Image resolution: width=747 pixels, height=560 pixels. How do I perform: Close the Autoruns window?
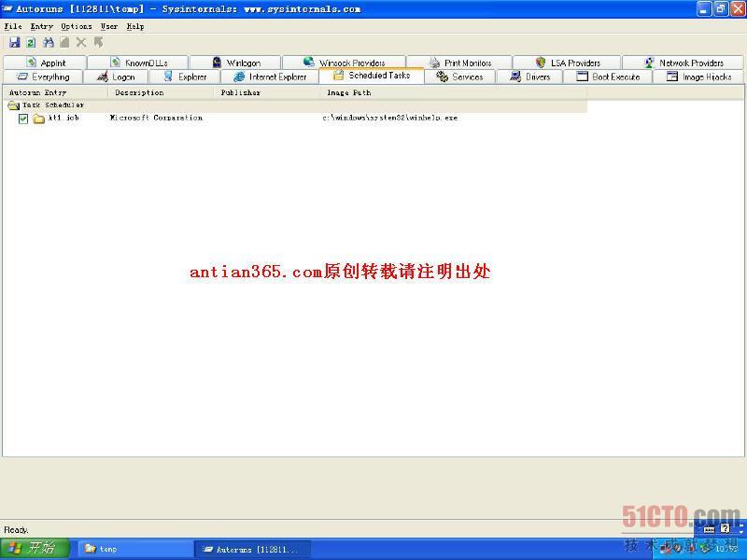(738, 8)
